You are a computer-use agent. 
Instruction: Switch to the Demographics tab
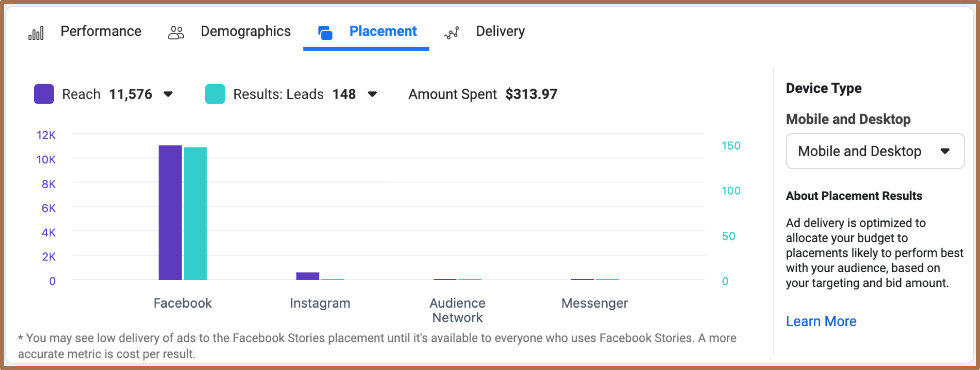(245, 31)
